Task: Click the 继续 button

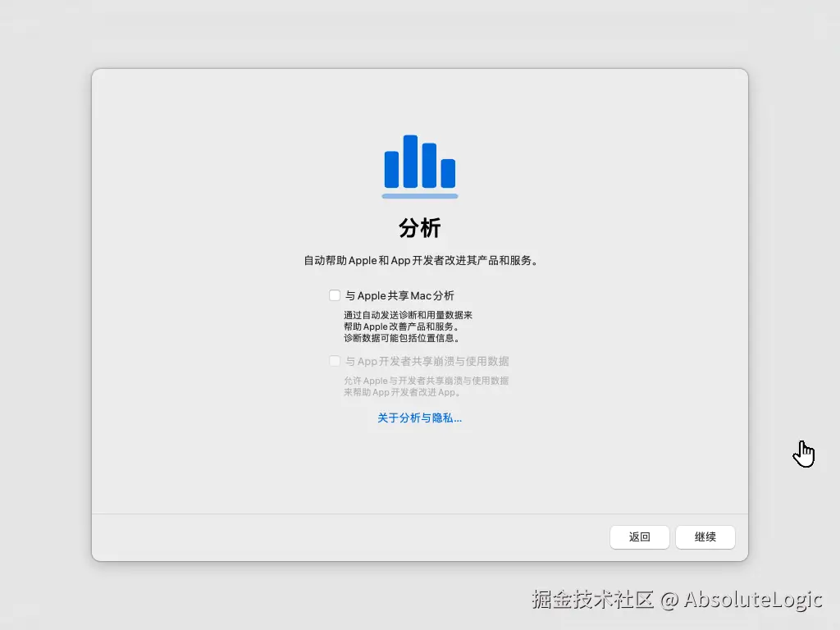Action: click(705, 536)
